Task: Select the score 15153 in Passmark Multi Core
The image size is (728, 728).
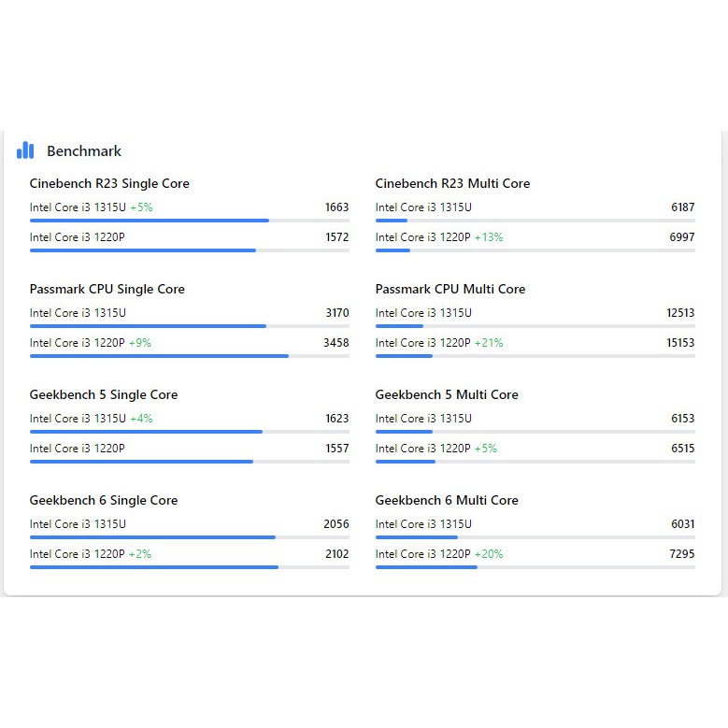Action: (680, 343)
